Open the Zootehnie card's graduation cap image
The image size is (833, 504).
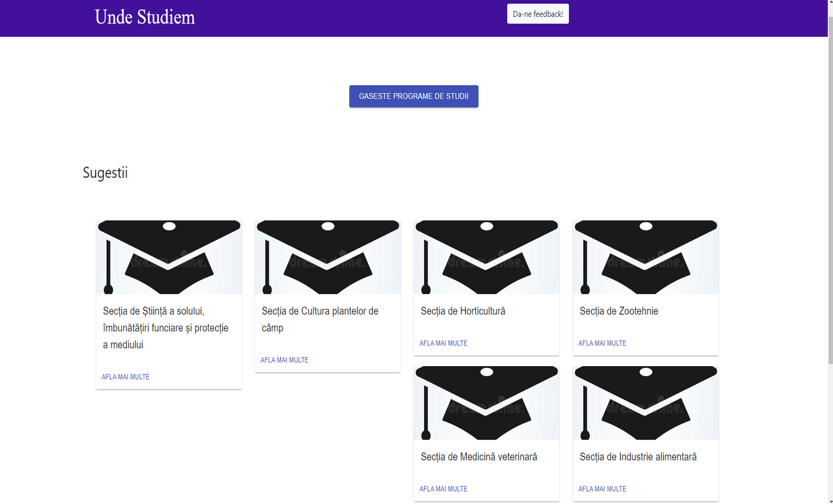pos(645,257)
